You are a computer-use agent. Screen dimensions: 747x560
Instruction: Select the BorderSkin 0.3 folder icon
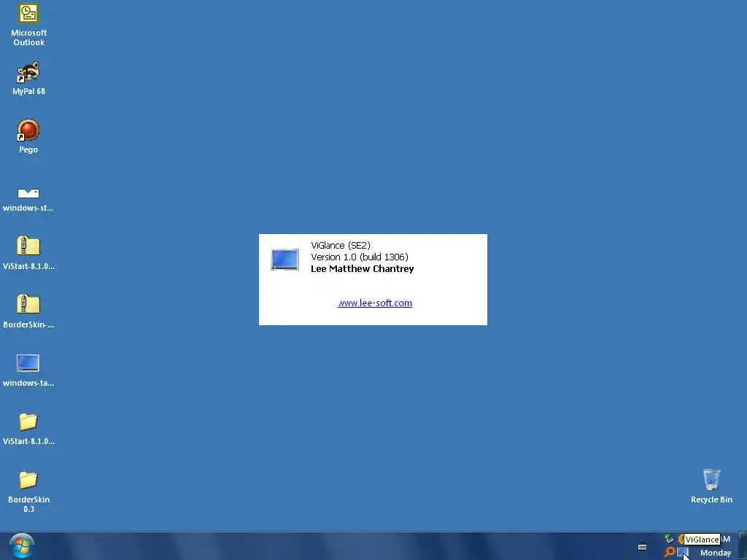[28, 480]
